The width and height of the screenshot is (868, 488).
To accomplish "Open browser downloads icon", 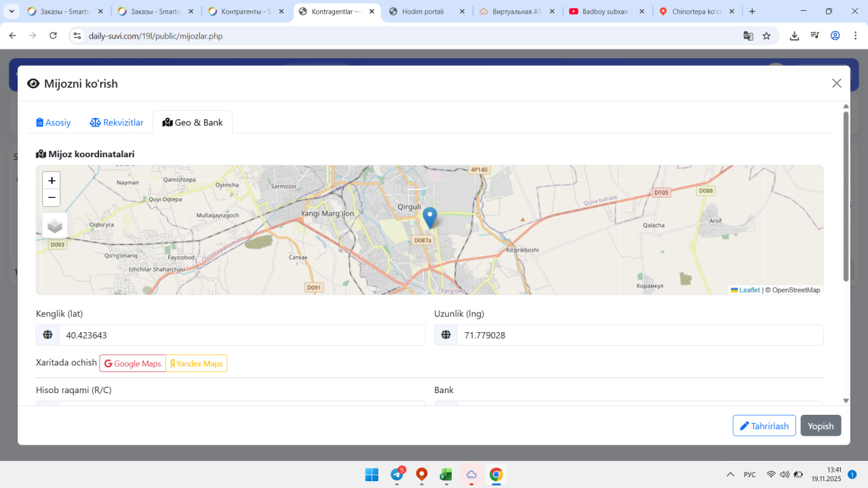I will 794,36.
